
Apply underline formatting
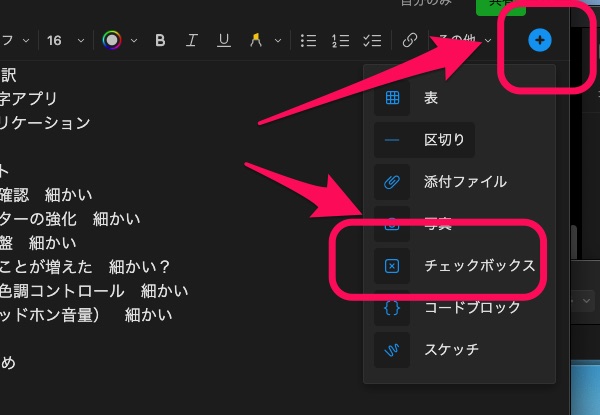224,41
